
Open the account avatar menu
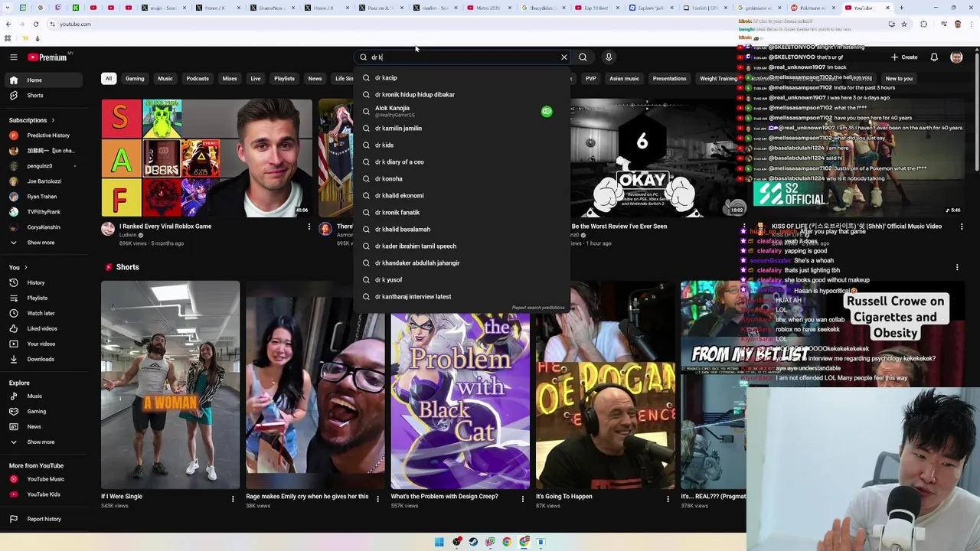956,57
